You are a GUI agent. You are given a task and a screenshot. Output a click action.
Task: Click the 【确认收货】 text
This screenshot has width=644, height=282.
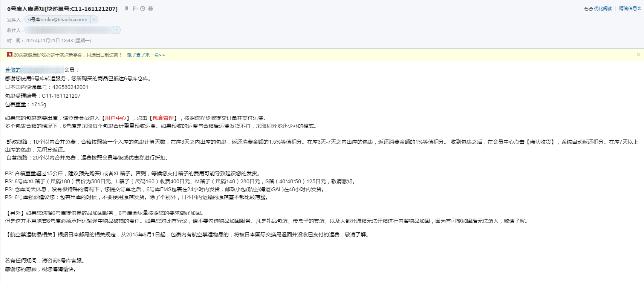click(540, 142)
